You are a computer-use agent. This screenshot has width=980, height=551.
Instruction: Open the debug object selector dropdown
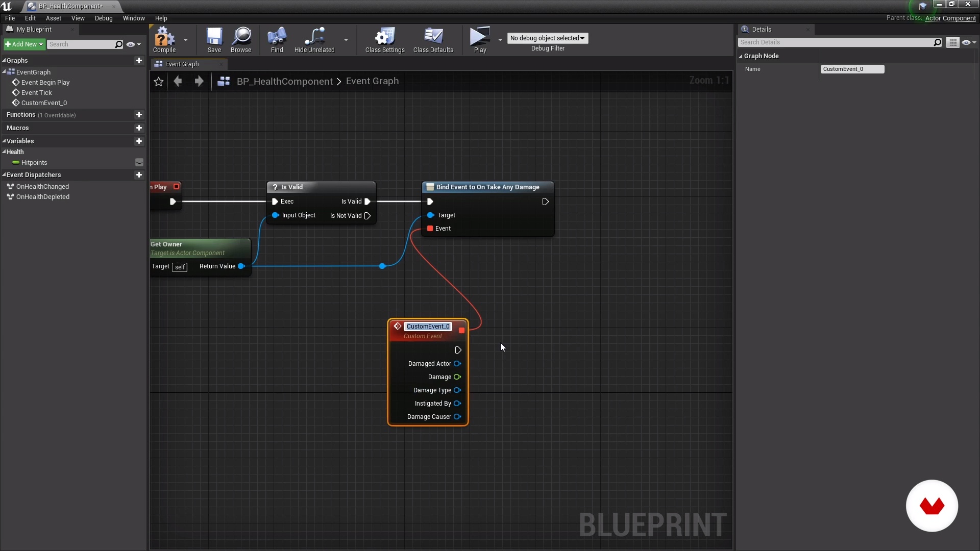click(x=548, y=38)
